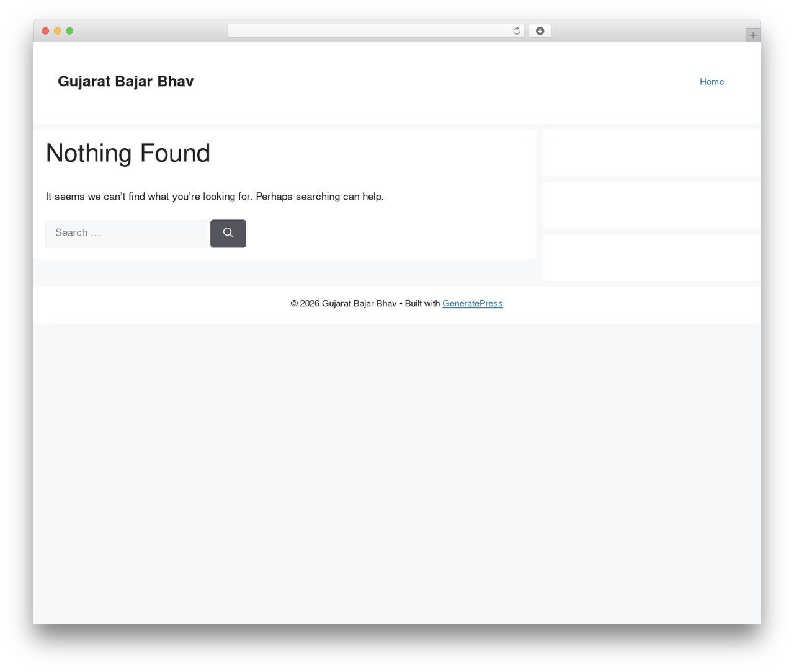Select the Nothing Found heading
794x672 pixels.
[x=128, y=153]
